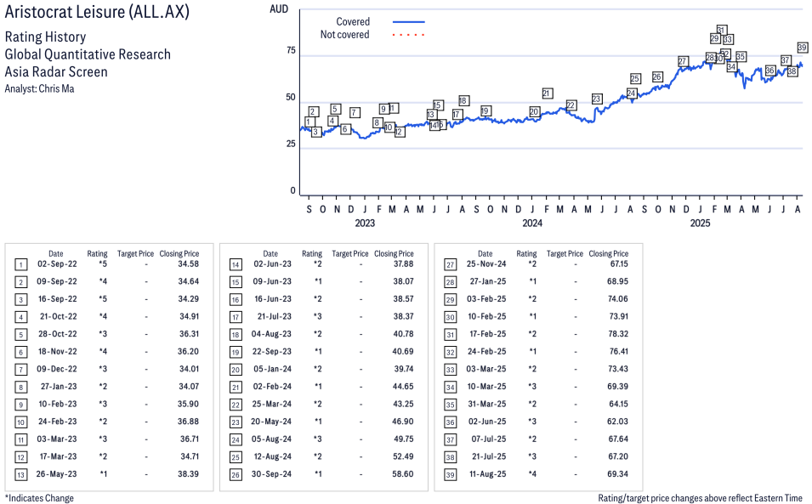This screenshot has height=504, width=812.
Task: Click the numbered box 14 in the table
Action: pyautogui.click(x=236, y=265)
